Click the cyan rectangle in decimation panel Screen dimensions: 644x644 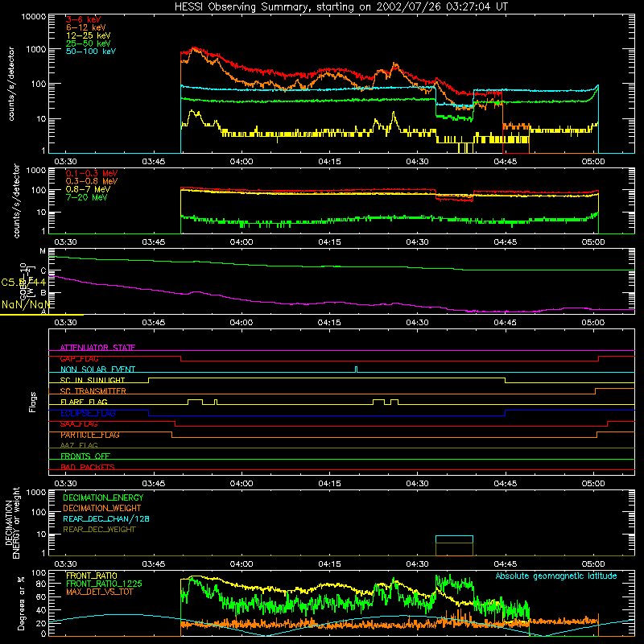(x=454, y=539)
